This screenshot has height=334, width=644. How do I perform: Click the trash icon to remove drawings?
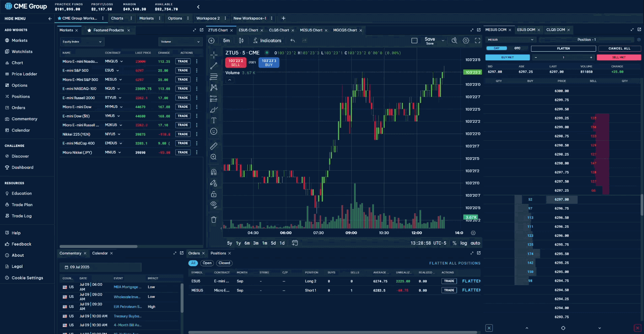coord(214,220)
